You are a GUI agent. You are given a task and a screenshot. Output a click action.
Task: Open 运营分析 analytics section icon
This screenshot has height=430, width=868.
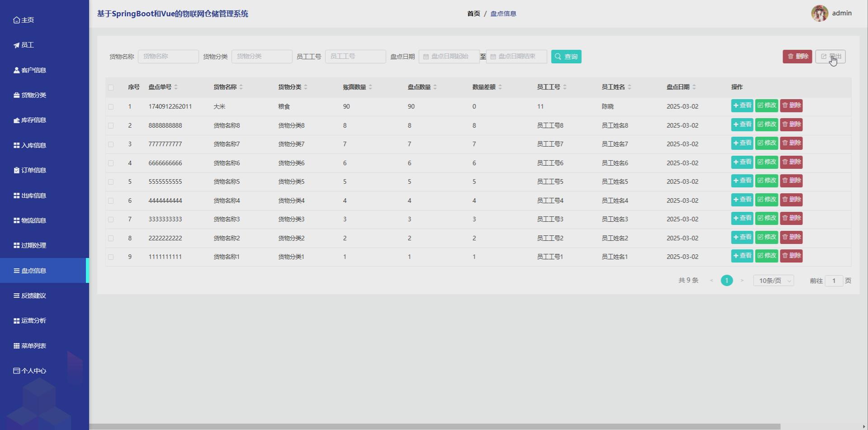[16, 320]
